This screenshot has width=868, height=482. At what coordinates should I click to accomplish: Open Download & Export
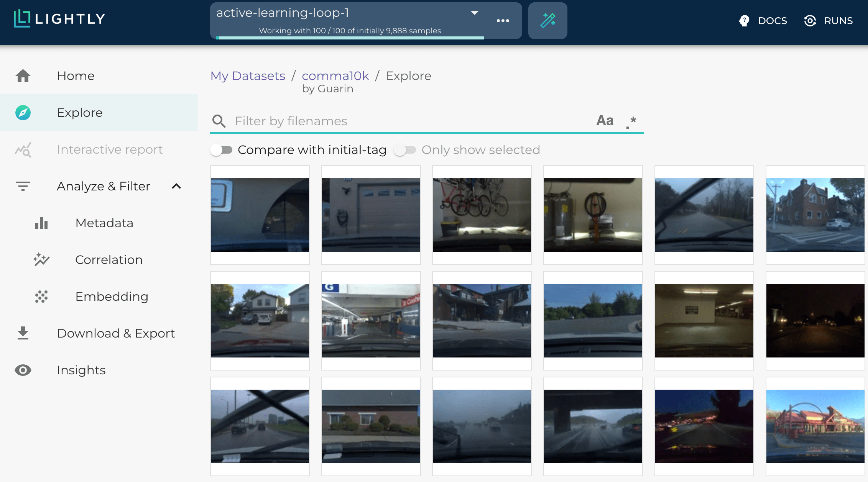115,333
